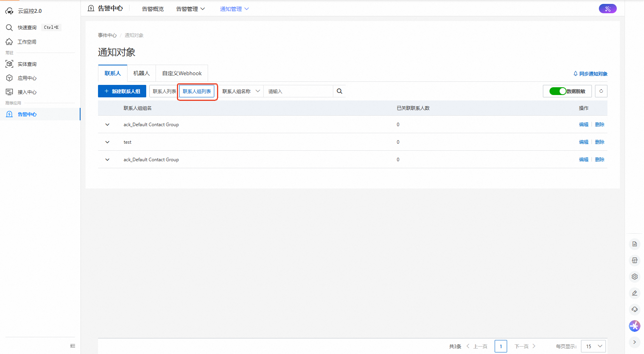Screen dimensions: 644x354
Task: Open 快速查询 search in the sidebar
Action: point(27,27)
